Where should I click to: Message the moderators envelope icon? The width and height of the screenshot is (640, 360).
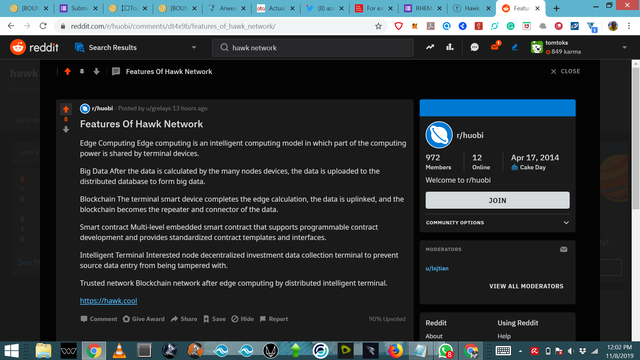(x=564, y=249)
